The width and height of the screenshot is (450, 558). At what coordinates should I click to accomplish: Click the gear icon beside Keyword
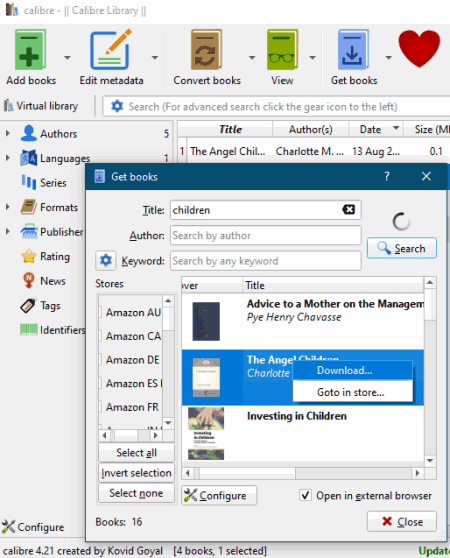(x=106, y=260)
